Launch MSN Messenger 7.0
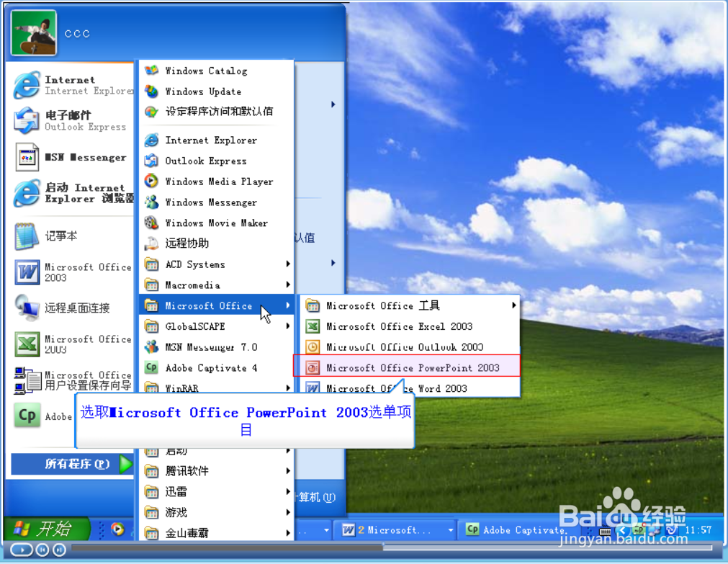The height and width of the screenshot is (564, 728). (x=216, y=347)
